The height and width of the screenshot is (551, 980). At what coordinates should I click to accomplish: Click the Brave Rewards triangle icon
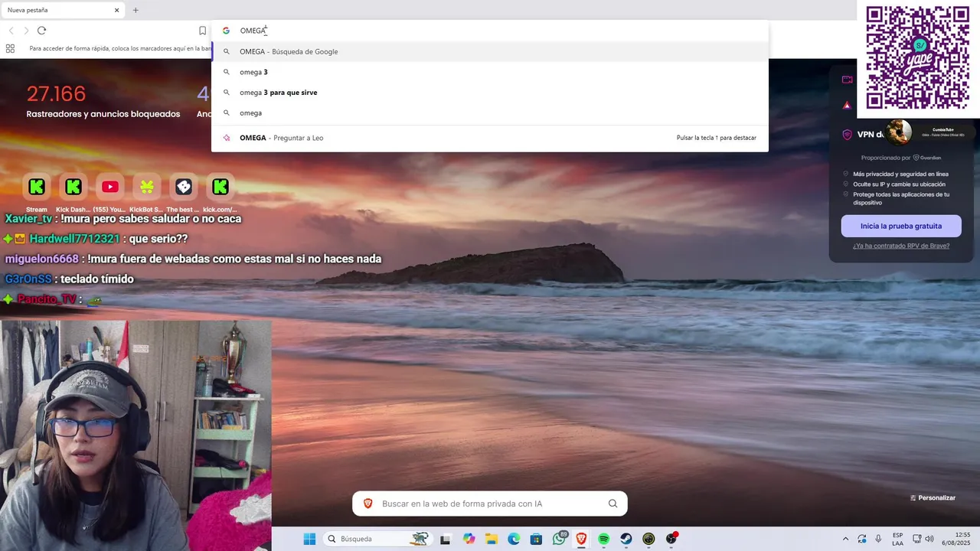click(847, 106)
